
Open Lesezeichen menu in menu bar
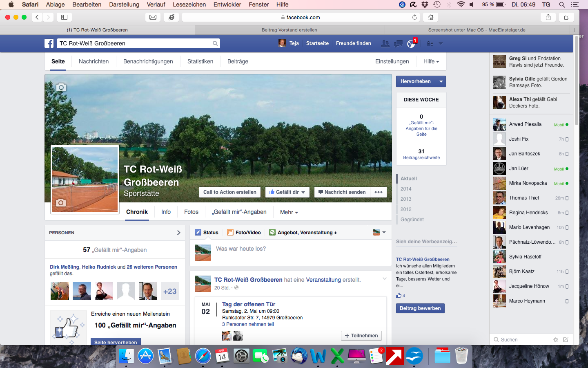tap(189, 4)
